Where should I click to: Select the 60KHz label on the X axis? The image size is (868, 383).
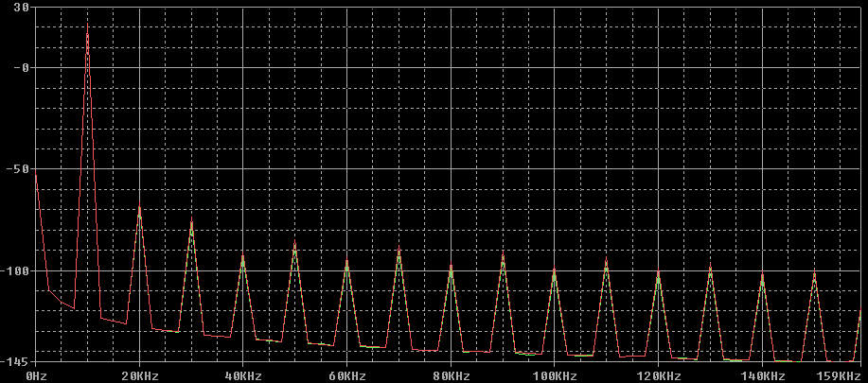tap(347, 376)
